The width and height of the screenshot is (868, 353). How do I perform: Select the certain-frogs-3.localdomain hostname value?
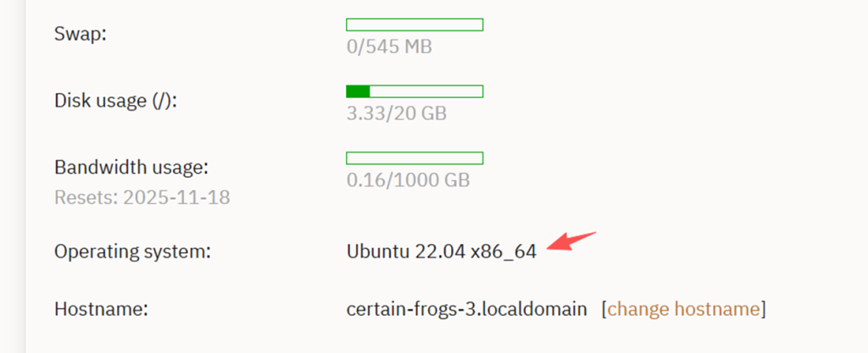466,309
